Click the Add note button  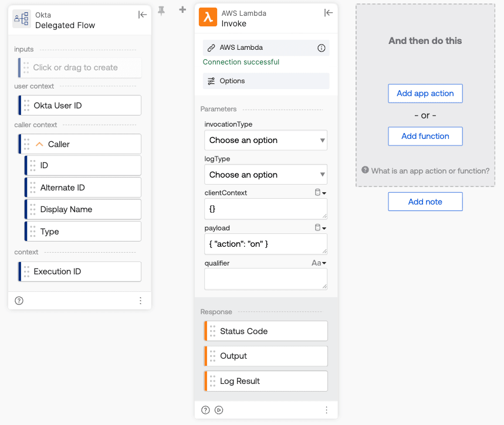coord(425,202)
